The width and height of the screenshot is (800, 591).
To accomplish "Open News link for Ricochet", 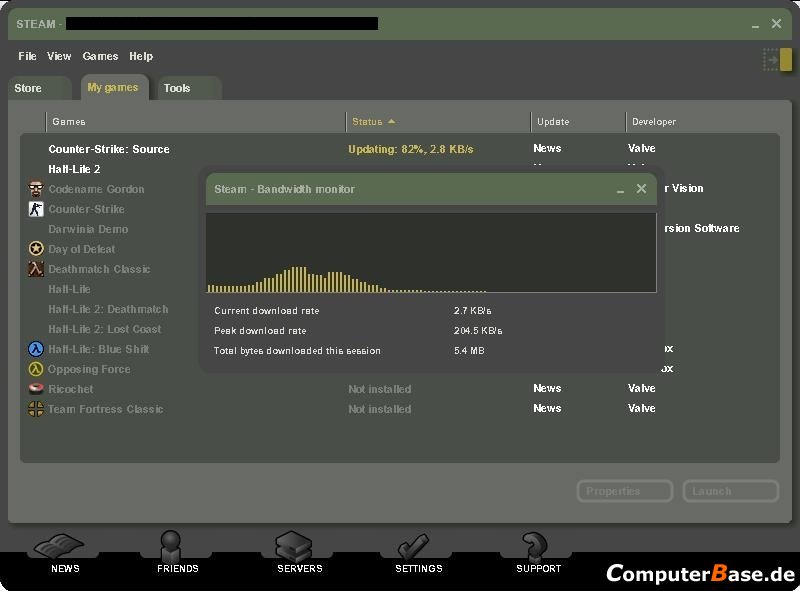I will point(547,388).
